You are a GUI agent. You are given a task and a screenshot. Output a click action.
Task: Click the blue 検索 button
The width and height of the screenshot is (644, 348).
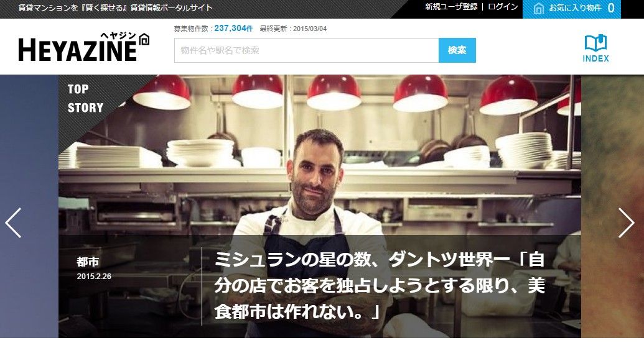tap(457, 50)
